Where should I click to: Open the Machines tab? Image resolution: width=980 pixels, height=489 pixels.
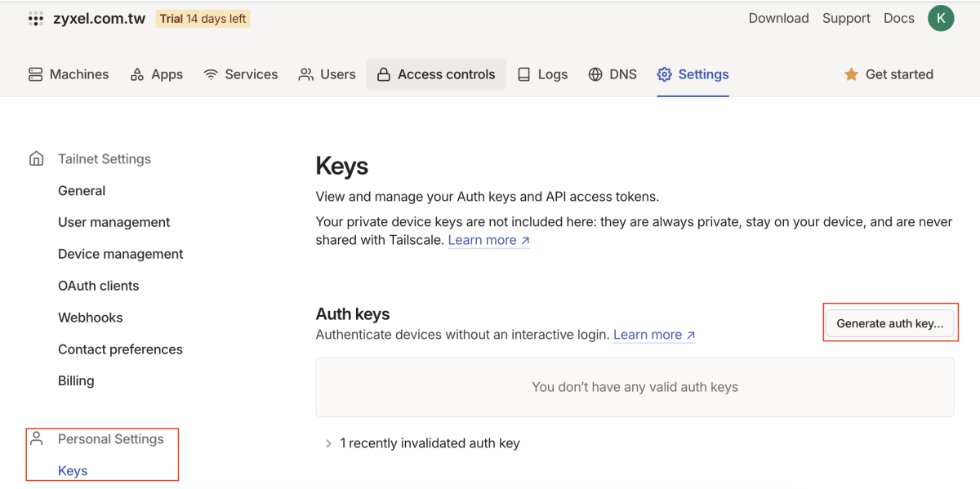[69, 74]
